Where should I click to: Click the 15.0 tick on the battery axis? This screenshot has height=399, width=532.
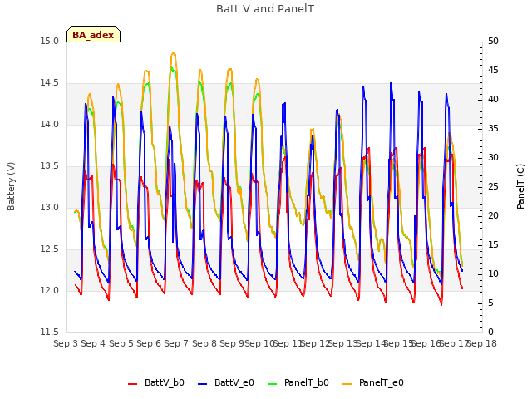click(50, 42)
